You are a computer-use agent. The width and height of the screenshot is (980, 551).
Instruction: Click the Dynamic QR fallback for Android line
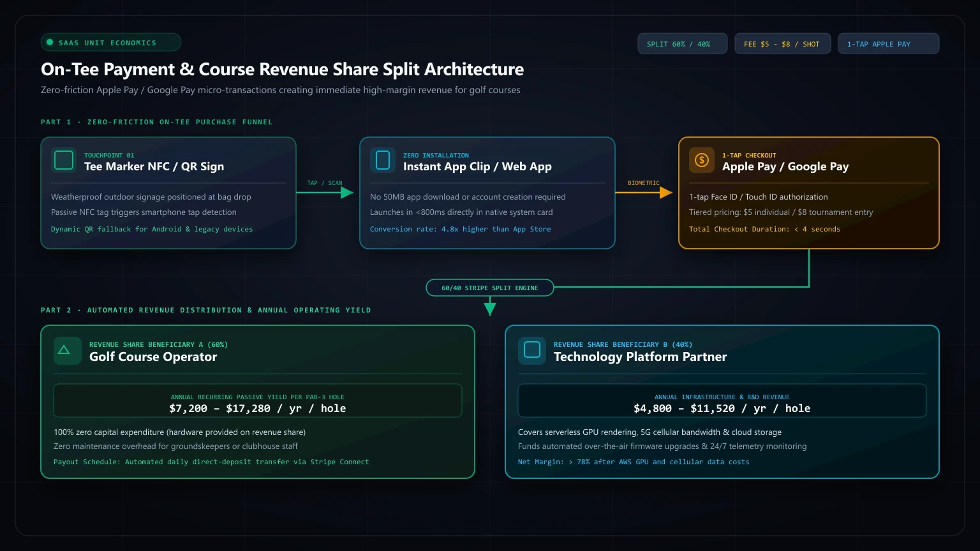click(152, 229)
